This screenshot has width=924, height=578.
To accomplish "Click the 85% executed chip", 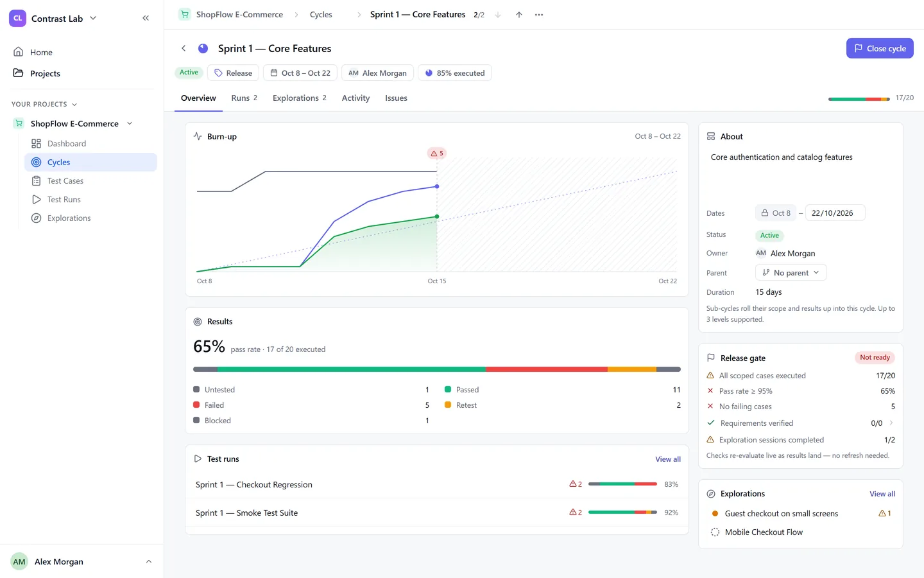I will [x=455, y=73].
